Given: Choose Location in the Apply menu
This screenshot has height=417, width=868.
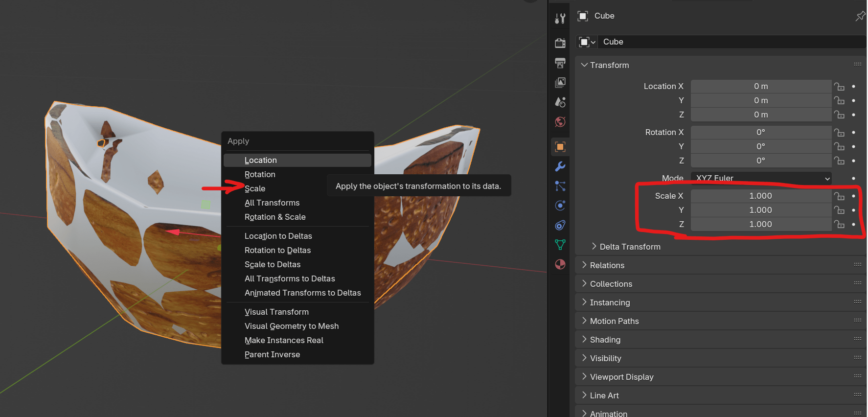Looking at the screenshot, I should (x=297, y=160).
